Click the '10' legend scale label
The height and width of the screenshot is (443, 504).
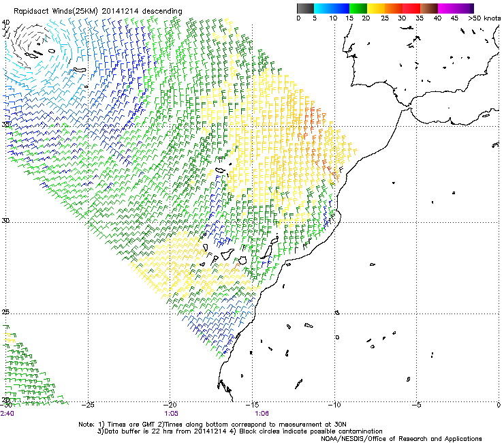tap(333, 18)
